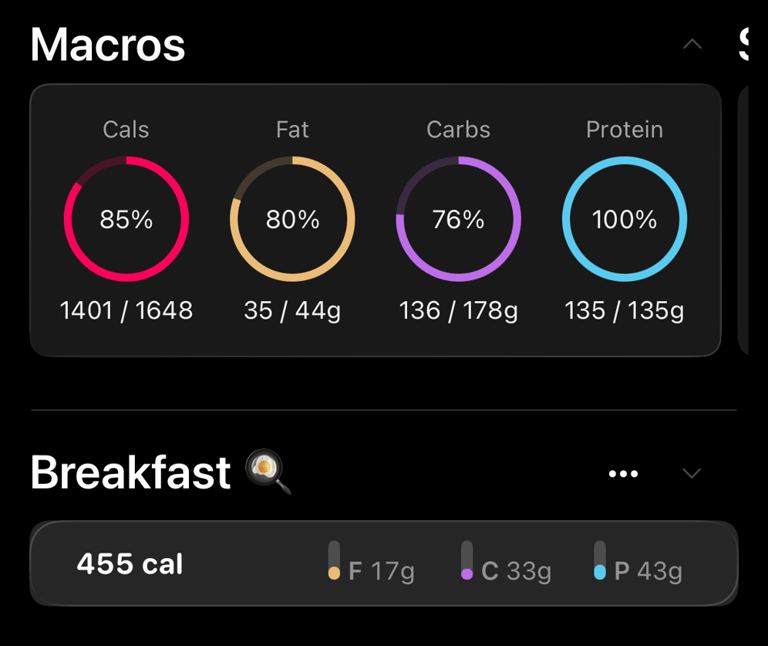Screen dimensions: 768x646
Task: Click the blue protein bar indicator
Action: (x=600, y=561)
